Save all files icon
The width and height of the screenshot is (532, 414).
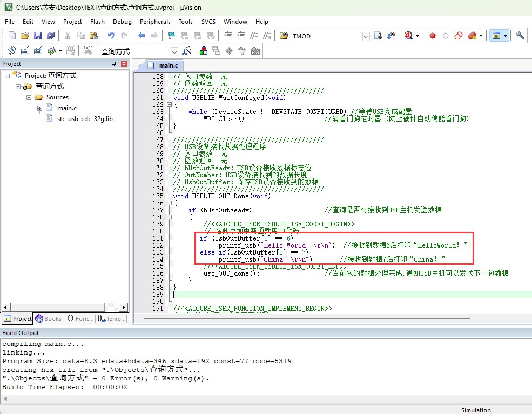coord(51,36)
